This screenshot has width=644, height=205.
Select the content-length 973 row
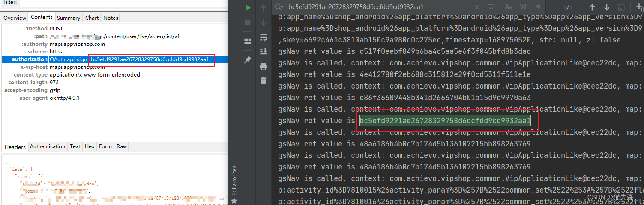pyautogui.click(x=114, y=82)
